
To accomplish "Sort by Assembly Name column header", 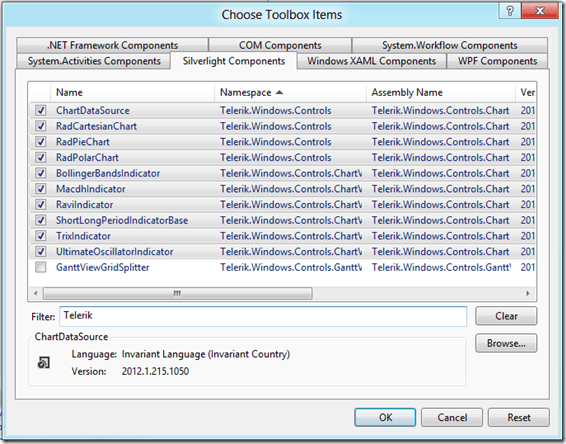I will [x=441, y=92].
